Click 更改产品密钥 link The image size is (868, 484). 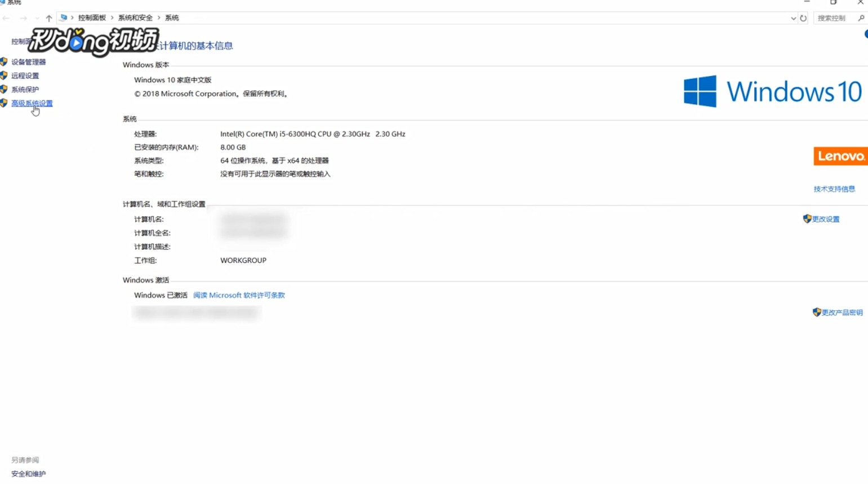842,313
